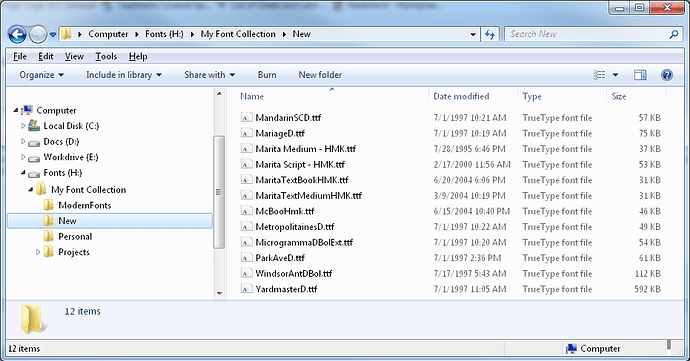
Task: Select file name WindsorAntDBol.ttf
Action: tap(294, 273)
